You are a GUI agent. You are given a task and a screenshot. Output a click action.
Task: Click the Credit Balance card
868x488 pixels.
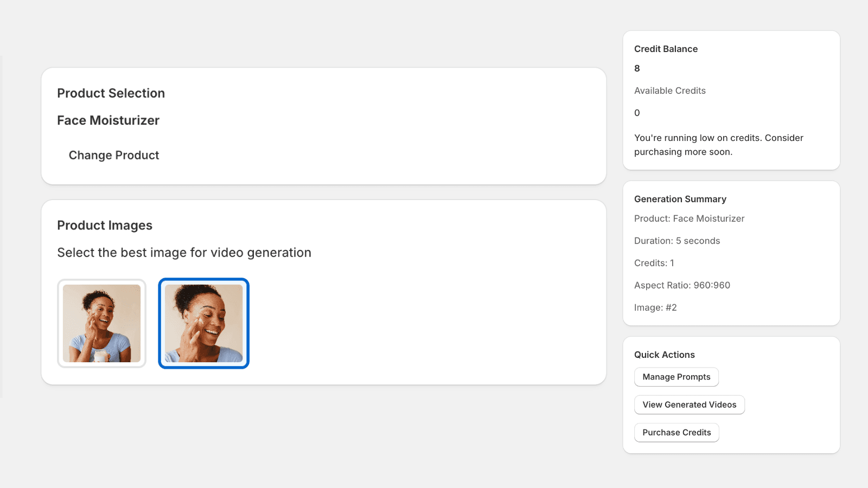click(731, 100)
